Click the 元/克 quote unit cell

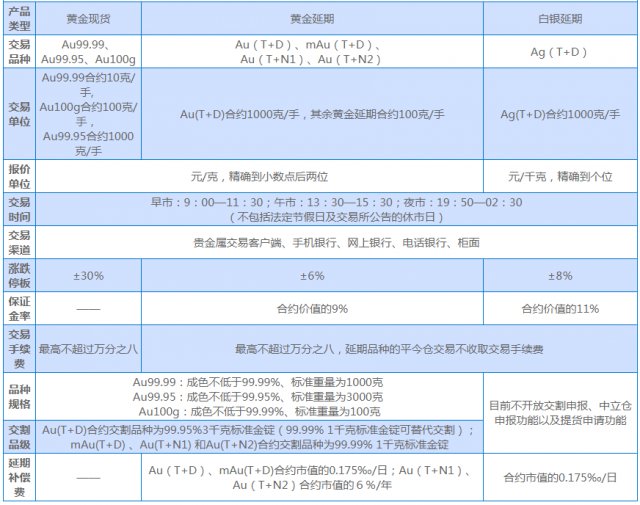(x=259, y=176)
